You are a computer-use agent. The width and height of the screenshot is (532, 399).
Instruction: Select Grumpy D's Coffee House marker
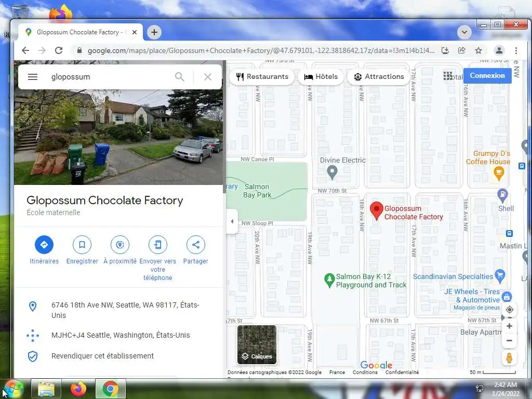click(499, 174)
